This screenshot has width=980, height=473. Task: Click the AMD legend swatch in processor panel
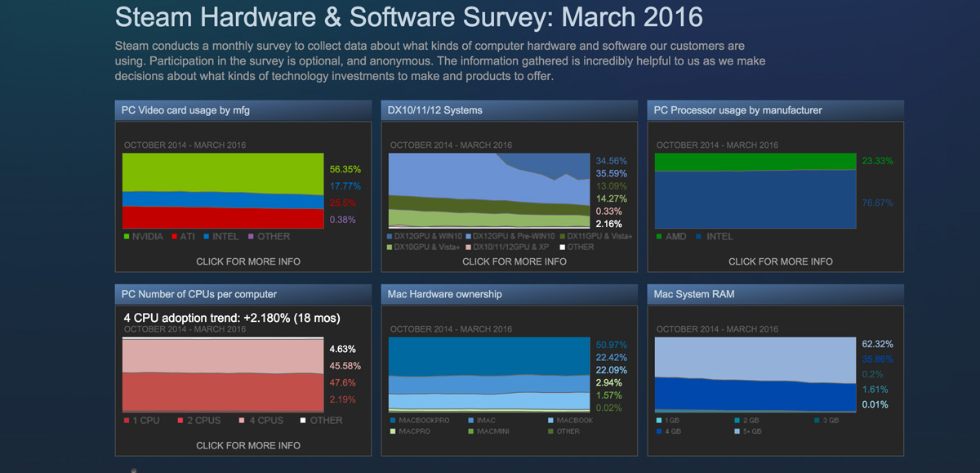click(659, 237)
